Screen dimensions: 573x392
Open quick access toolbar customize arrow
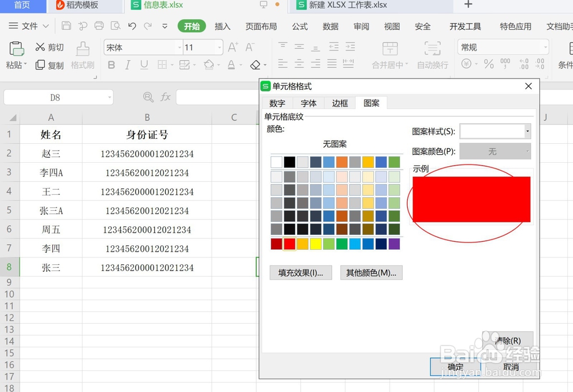pos(165,26)
